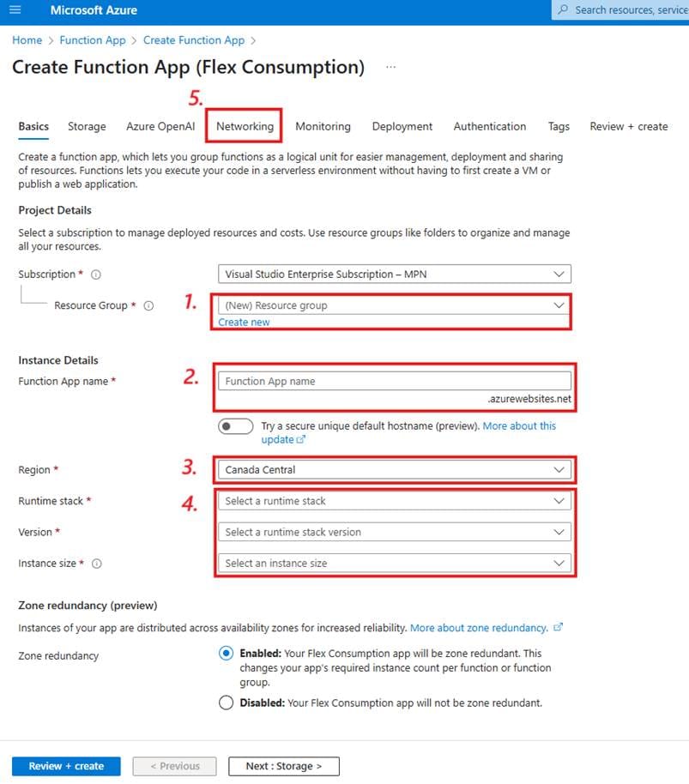Viewport: 689px width, 784px height.
Task: Click the Create new resource group link
Action: click(x=244, y=323)
